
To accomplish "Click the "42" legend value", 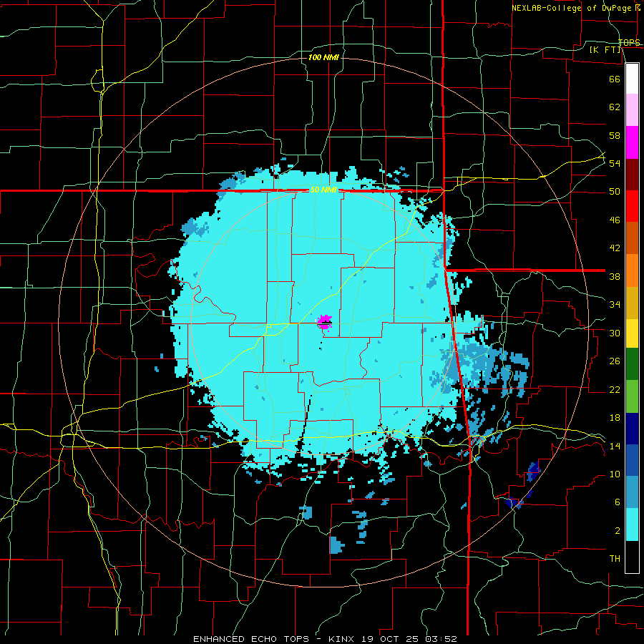I will coord(615,248).
